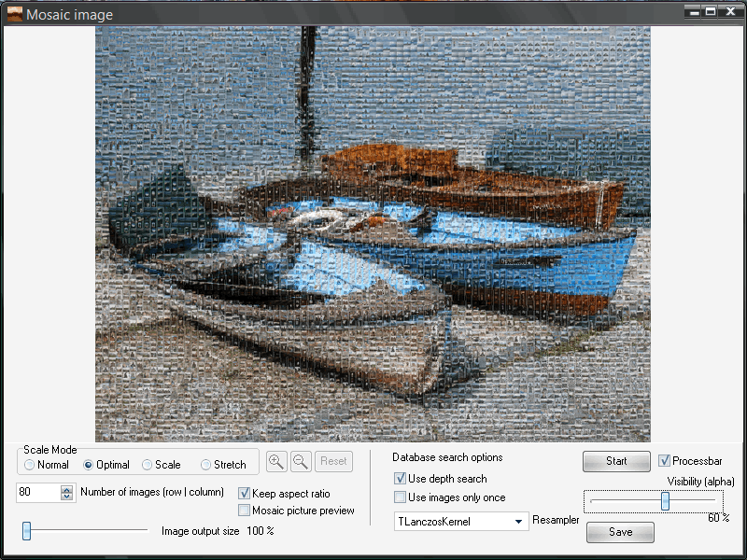This screenshot has width=747, height=560.
Task: Enable Use images only once
Action: pyautogui.click(x=401, y=497)
